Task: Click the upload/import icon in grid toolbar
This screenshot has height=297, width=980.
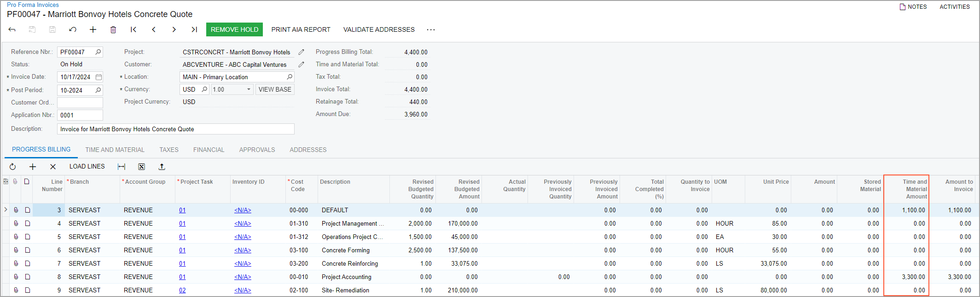Action: tap(162, 167)
